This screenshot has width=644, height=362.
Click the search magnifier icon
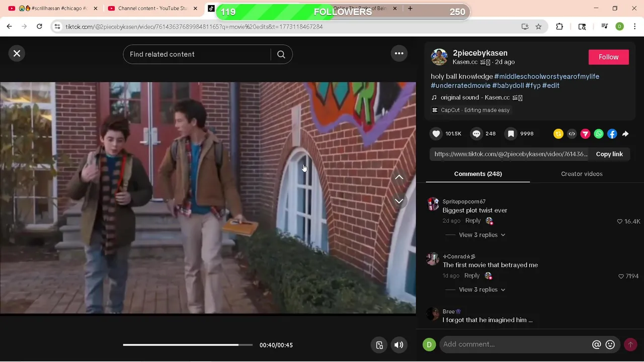pyautogui.click(x=281, y=54)
